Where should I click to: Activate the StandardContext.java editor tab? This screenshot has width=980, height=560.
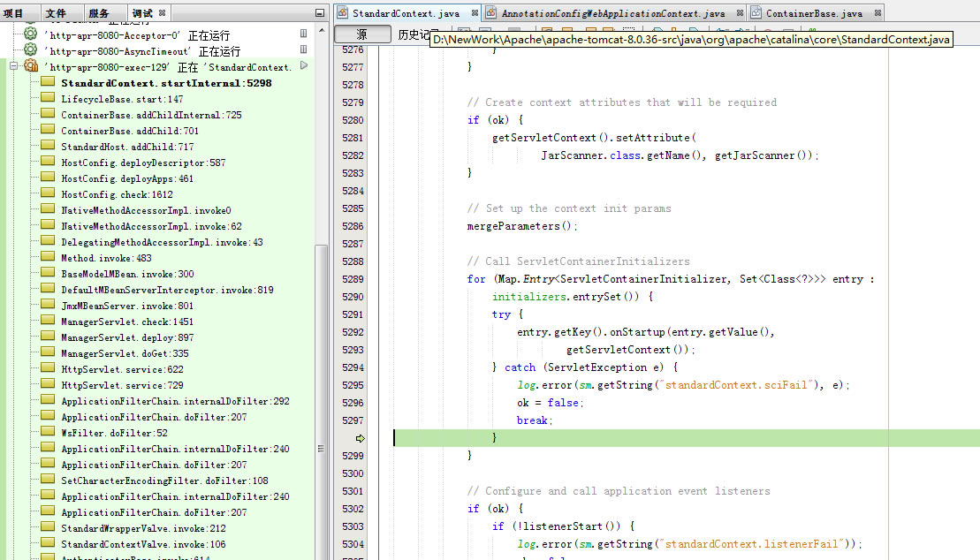(406, 13)
